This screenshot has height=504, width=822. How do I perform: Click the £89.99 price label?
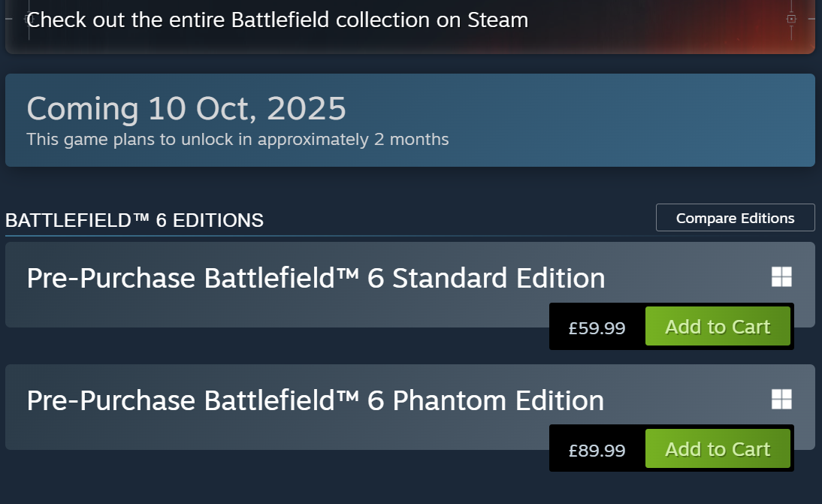click(x=597, y=450)
